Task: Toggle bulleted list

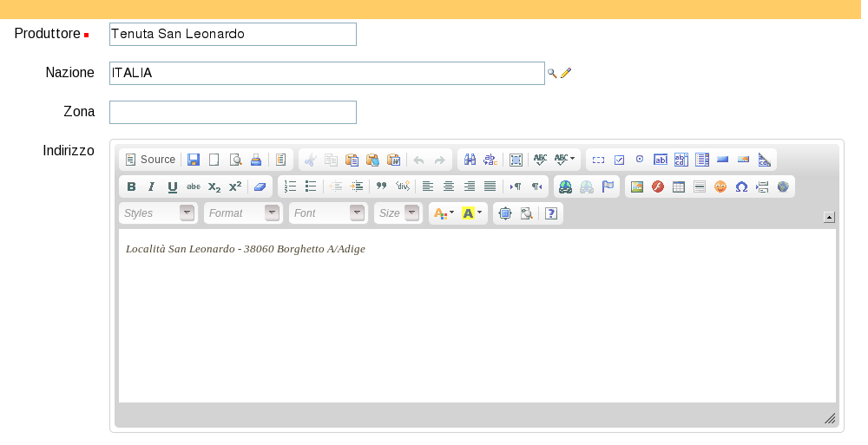Action: [311, 187]
